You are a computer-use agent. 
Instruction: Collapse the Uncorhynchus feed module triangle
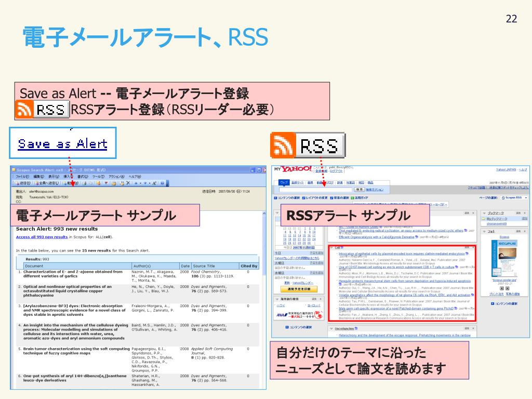(331, 329)
